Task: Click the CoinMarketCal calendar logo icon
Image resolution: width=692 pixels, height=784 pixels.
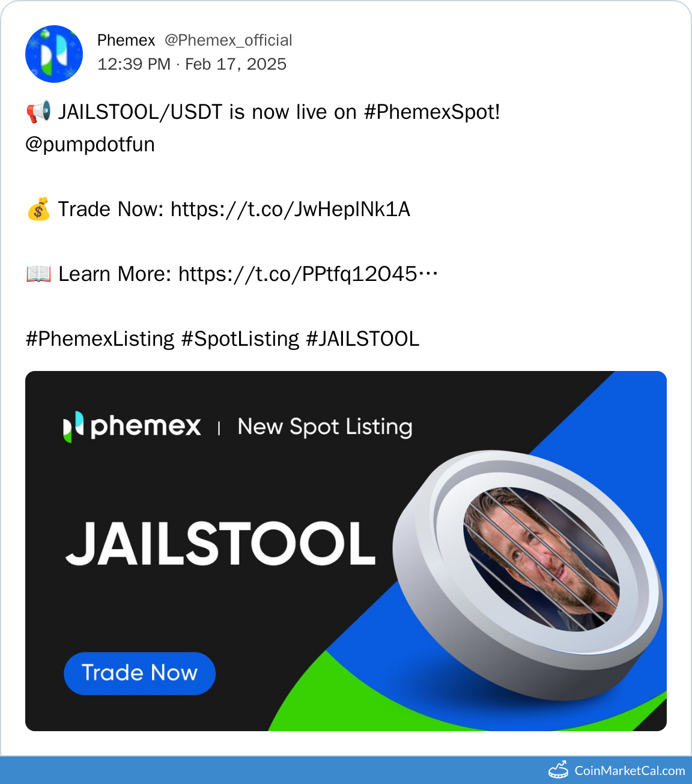Action: [558, 770]
